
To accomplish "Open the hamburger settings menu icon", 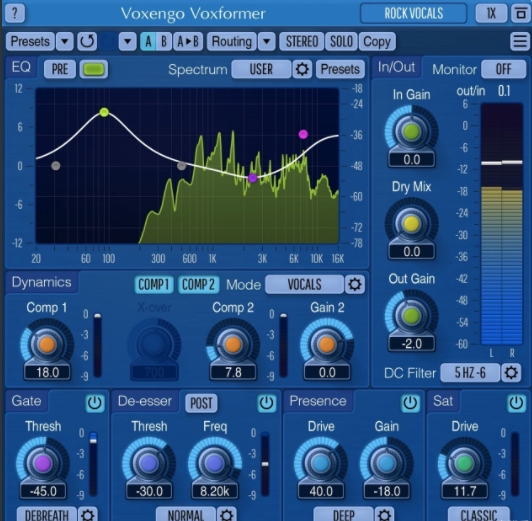I will [x=519, y=41].
